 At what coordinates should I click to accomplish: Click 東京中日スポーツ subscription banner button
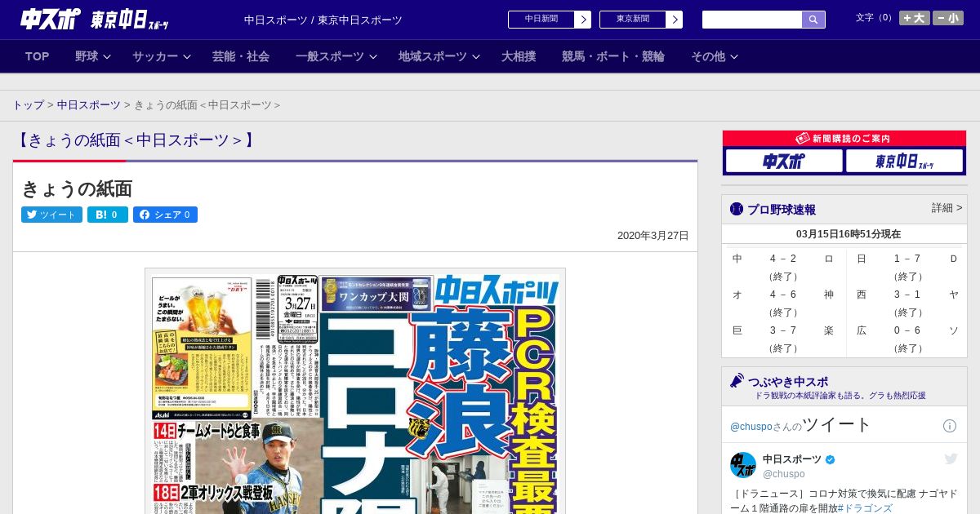[x=905, y=161]
